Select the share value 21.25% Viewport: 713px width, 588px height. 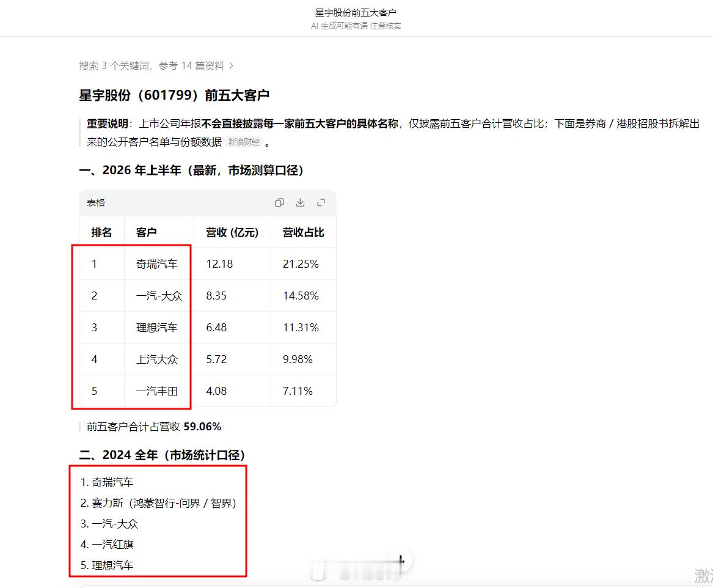301,264
